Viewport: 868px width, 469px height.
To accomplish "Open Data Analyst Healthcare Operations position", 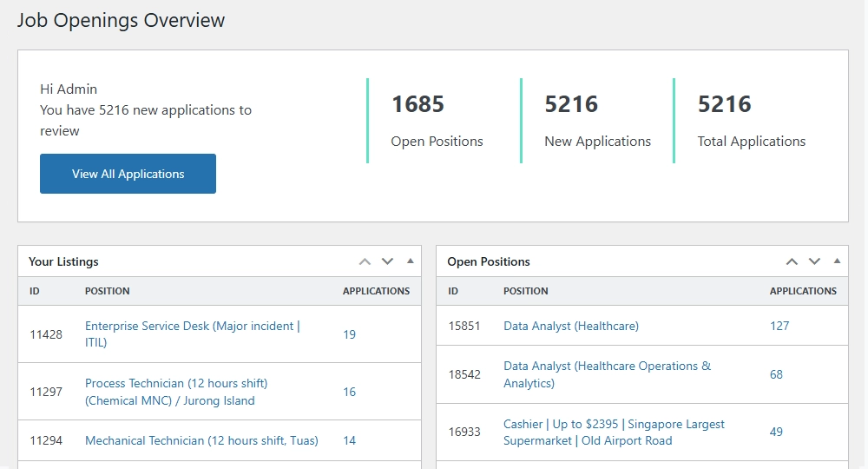I will (x=607, y=374).
